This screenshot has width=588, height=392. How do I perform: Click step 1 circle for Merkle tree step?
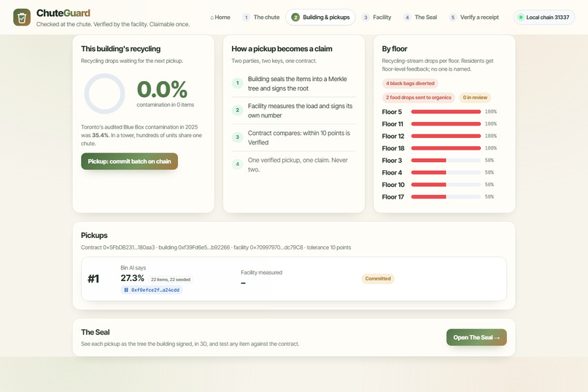click(x=237, y=83)
